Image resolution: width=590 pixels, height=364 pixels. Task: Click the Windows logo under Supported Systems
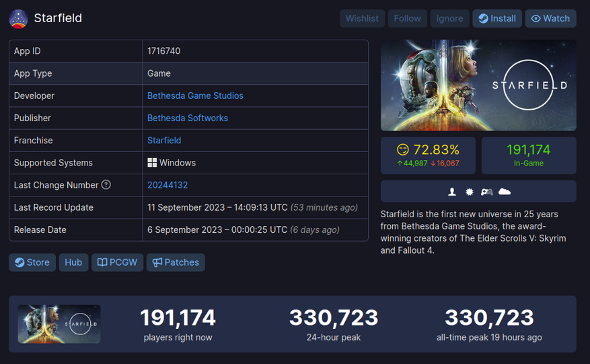click(152, 163)
